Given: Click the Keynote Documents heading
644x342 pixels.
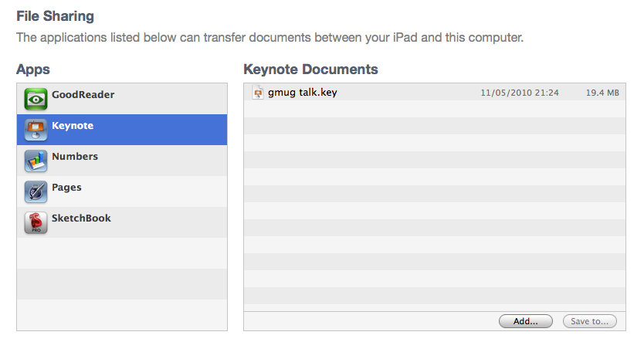Looking at the screenshot, I should [x=310, y=69].
